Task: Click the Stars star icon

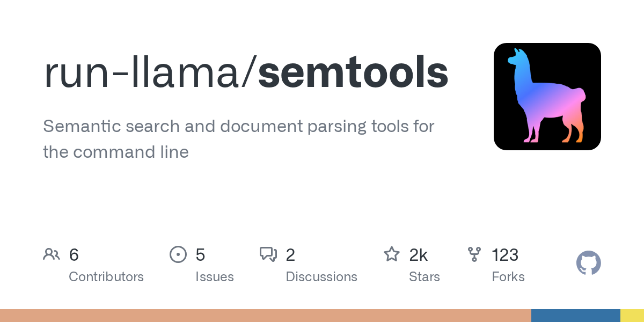Action: point(392,254)
